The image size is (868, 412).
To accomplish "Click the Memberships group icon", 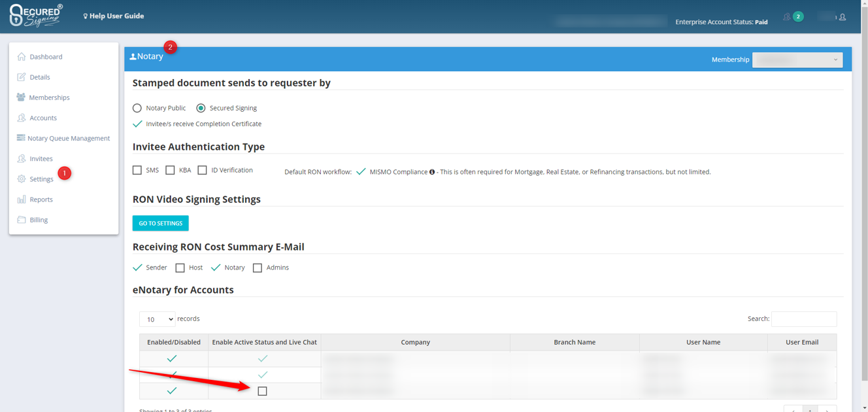I will tap(21, 97).
